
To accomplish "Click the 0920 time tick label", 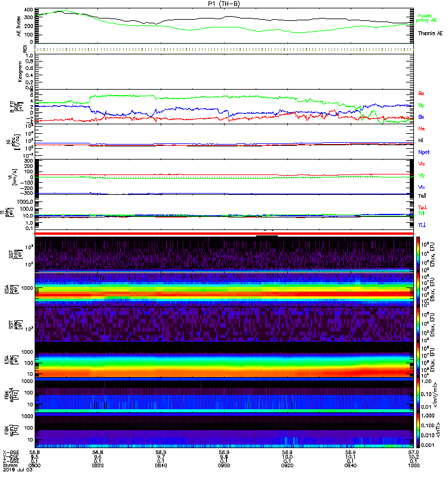I will 287,465.
